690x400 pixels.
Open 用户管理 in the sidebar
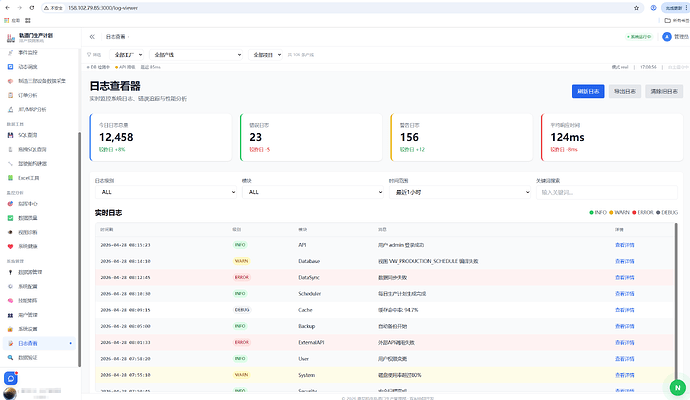tap(28, 315)
